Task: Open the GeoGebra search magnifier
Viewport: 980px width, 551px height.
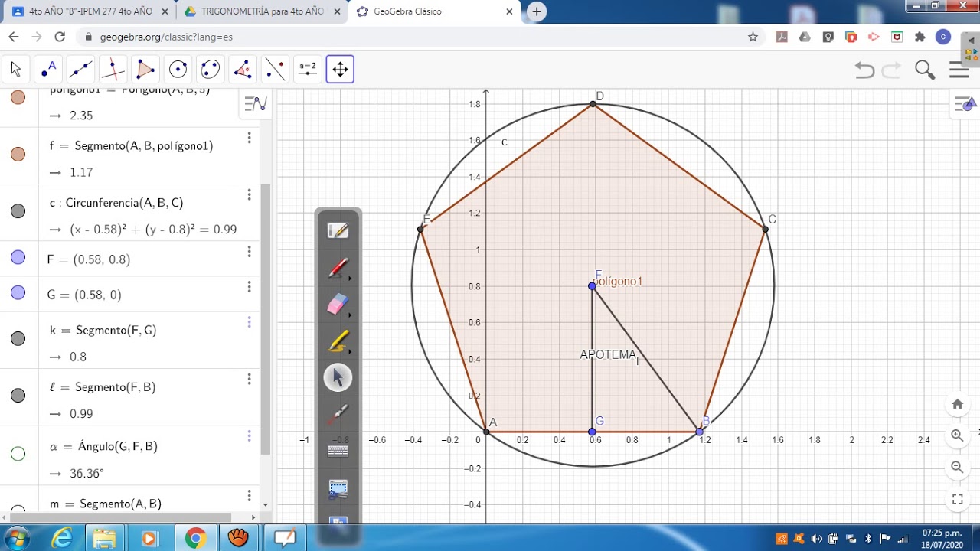Action: 925,70
